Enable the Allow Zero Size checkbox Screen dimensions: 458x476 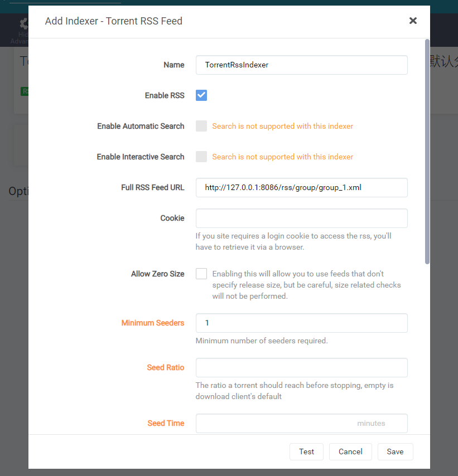201,274
